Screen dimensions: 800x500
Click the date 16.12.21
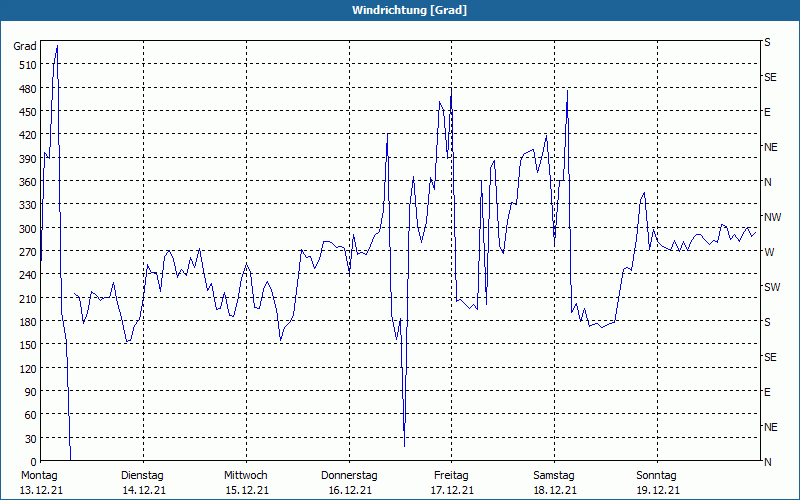[350, 491]
